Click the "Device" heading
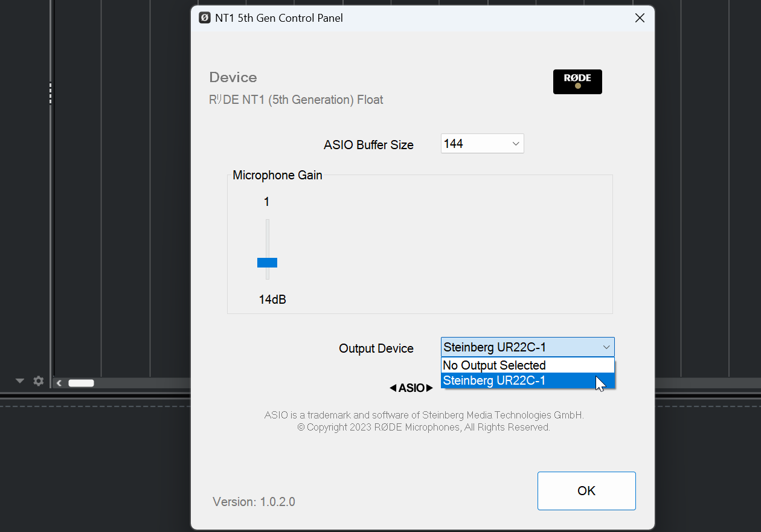This screenshot has height=532, width=761. [233, 77]
